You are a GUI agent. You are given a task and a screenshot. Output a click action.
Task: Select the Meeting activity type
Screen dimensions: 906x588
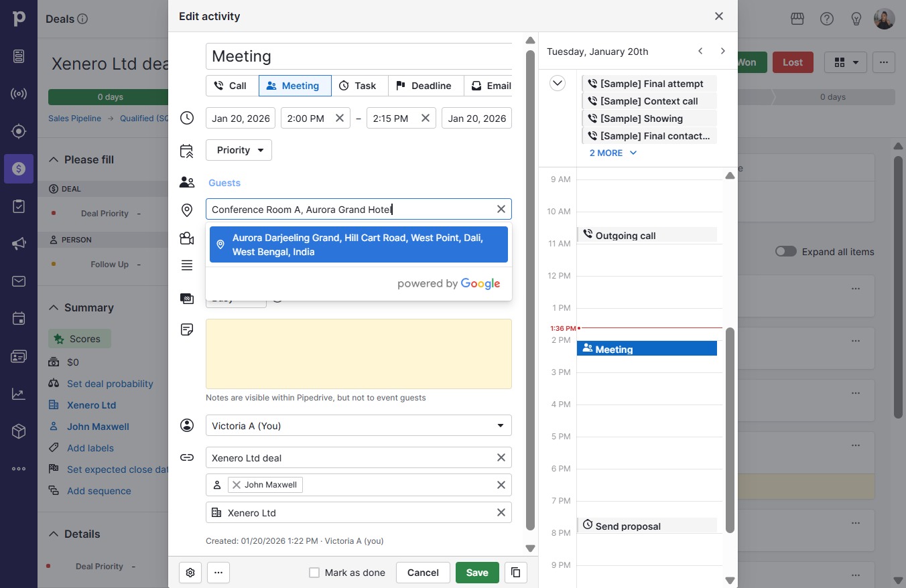tap(295, 86)
